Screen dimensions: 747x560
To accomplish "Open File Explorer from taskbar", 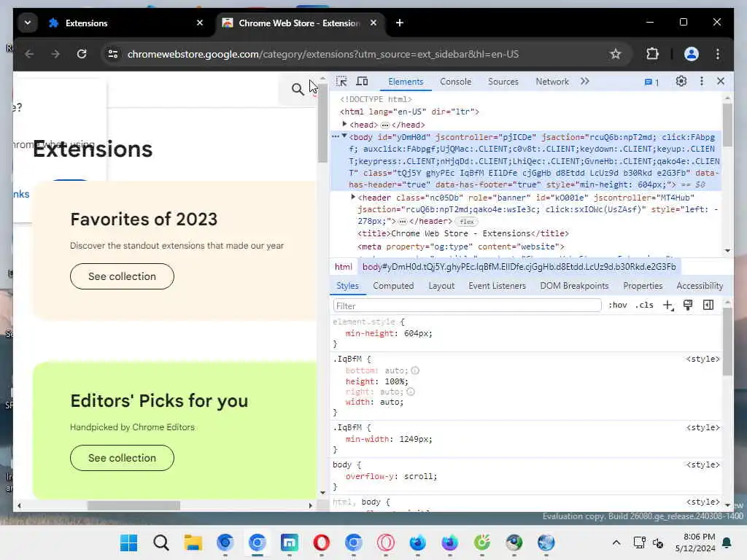I will click(193, 542).
